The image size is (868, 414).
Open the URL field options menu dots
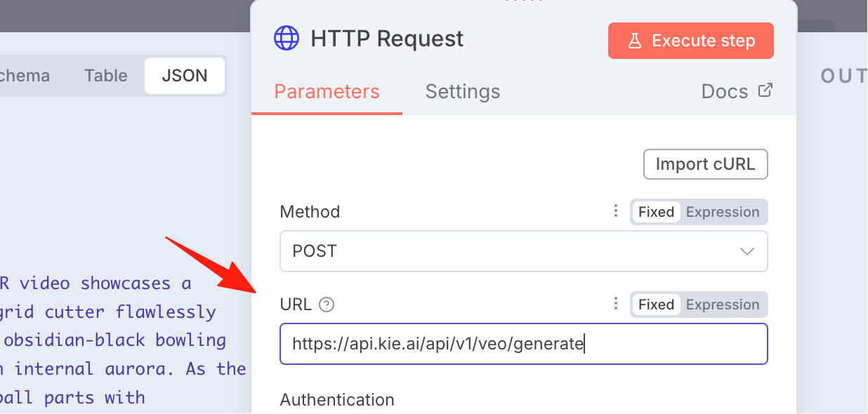coord(615,304)
